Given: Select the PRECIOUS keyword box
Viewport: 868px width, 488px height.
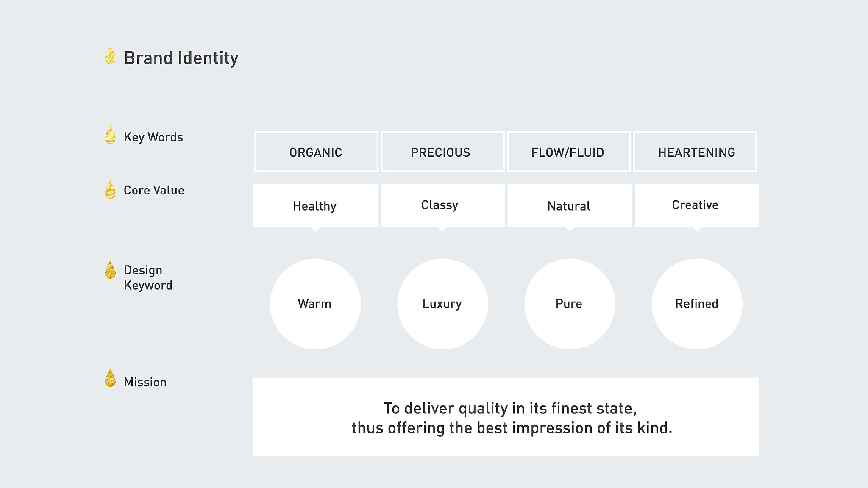Looking at the screenshot, I should [x=442, y=152].
